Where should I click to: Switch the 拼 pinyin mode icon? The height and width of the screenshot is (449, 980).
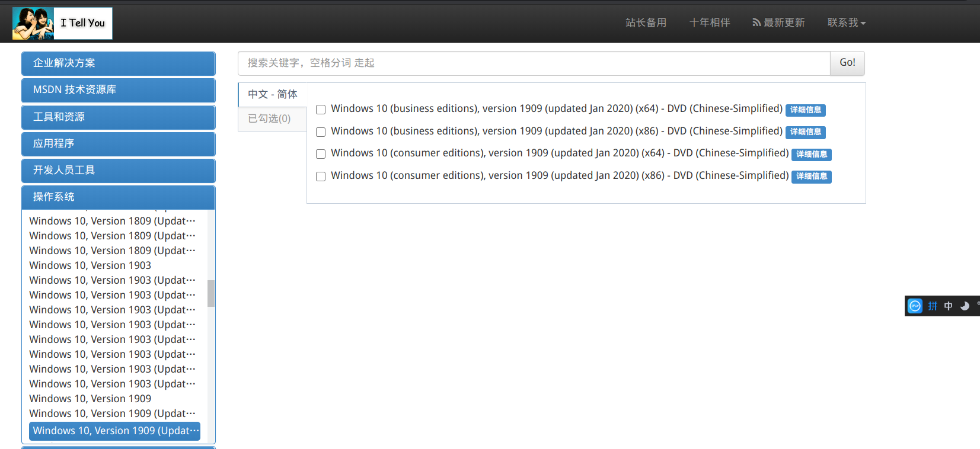click(933, 306)
